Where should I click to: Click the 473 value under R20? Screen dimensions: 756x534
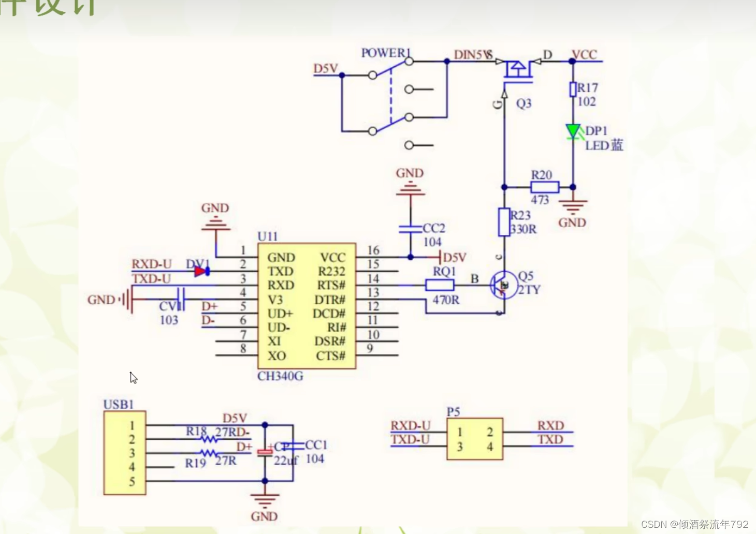point(540,200)
